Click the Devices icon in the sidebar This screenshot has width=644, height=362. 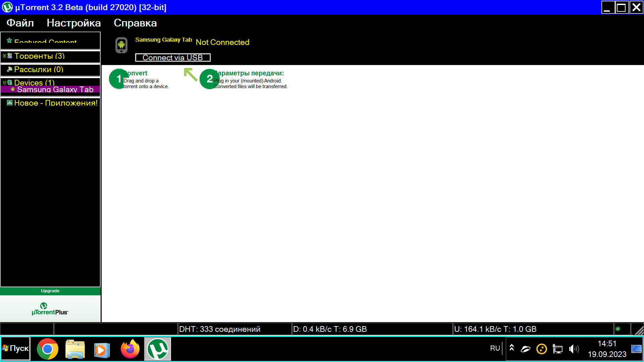pos(10,82)
